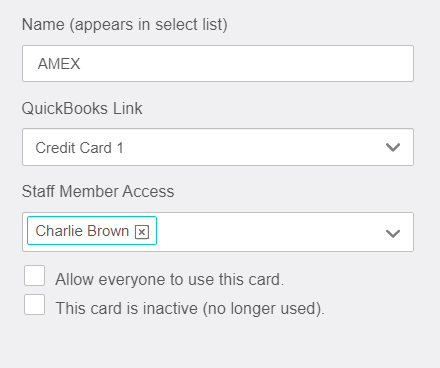Click the 'Credit Card 1' selected value text
Viewport: 440px width, 368px height.
pos(79,148)
